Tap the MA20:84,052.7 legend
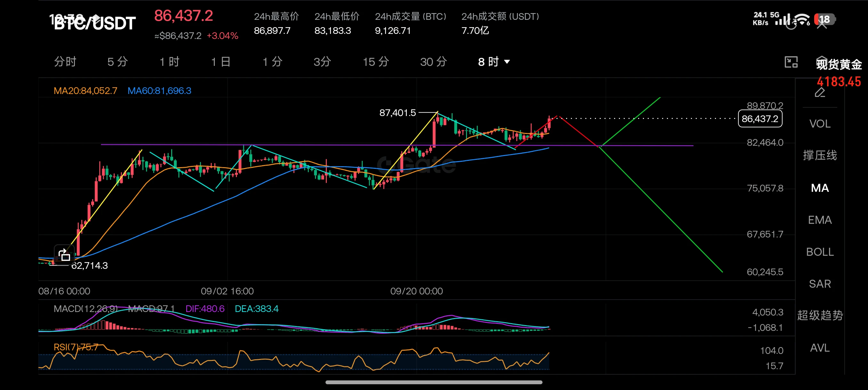The image size is (868, 390). coord(85,90)
